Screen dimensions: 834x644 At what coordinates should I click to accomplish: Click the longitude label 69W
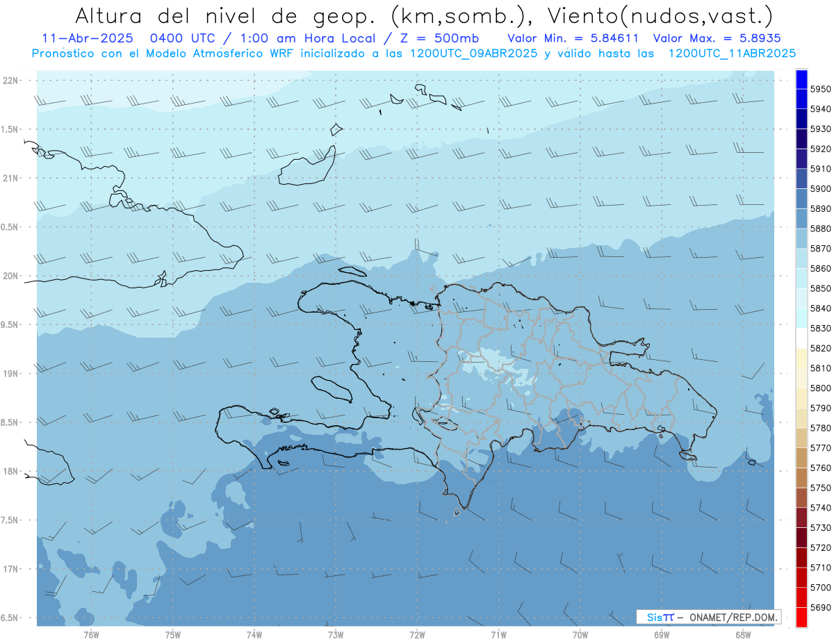(662, 635)
